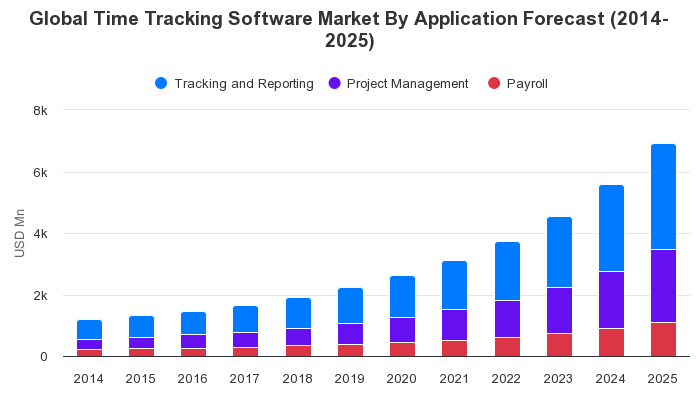Toggle the Payroll legend item

(x=518, y=83)
